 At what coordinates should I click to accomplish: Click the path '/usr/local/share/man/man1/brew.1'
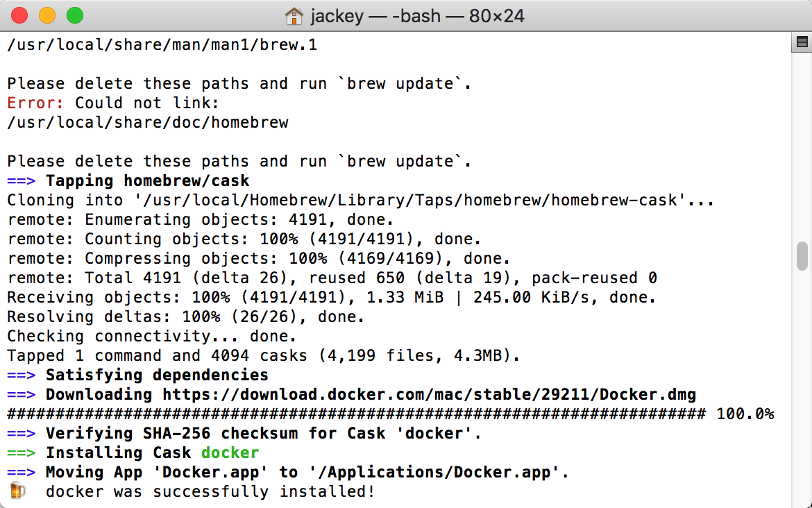click(162, 45)
